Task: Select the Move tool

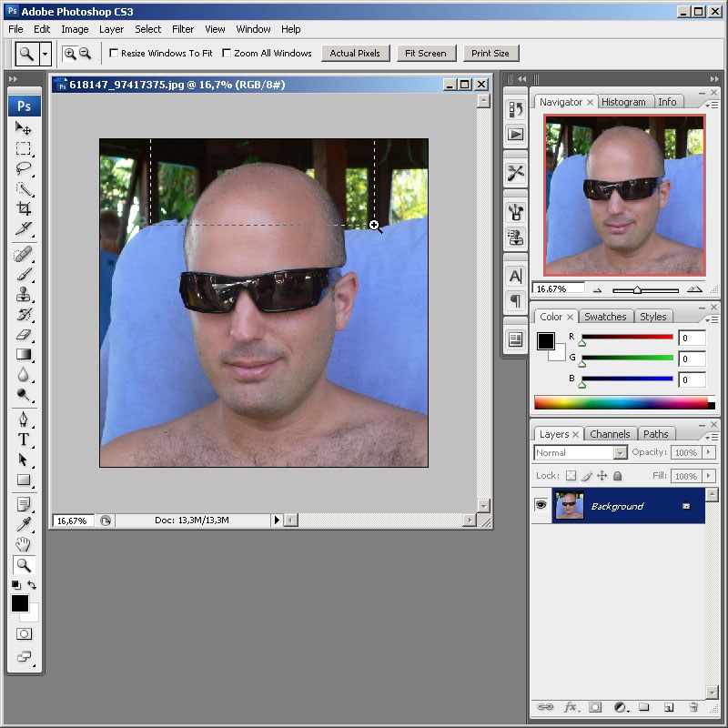Action: click(x=24, y=128)
